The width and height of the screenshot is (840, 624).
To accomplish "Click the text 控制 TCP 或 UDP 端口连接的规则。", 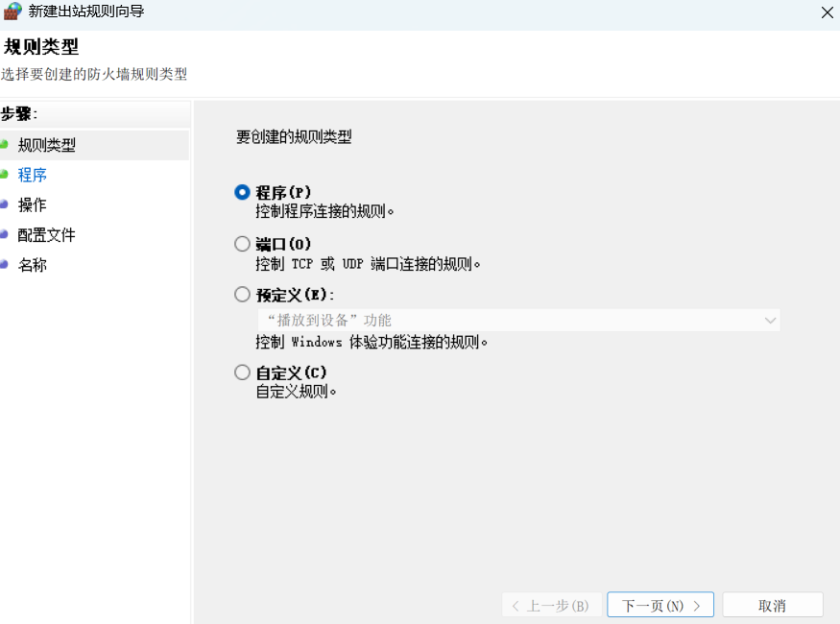I will pos(368,264).
